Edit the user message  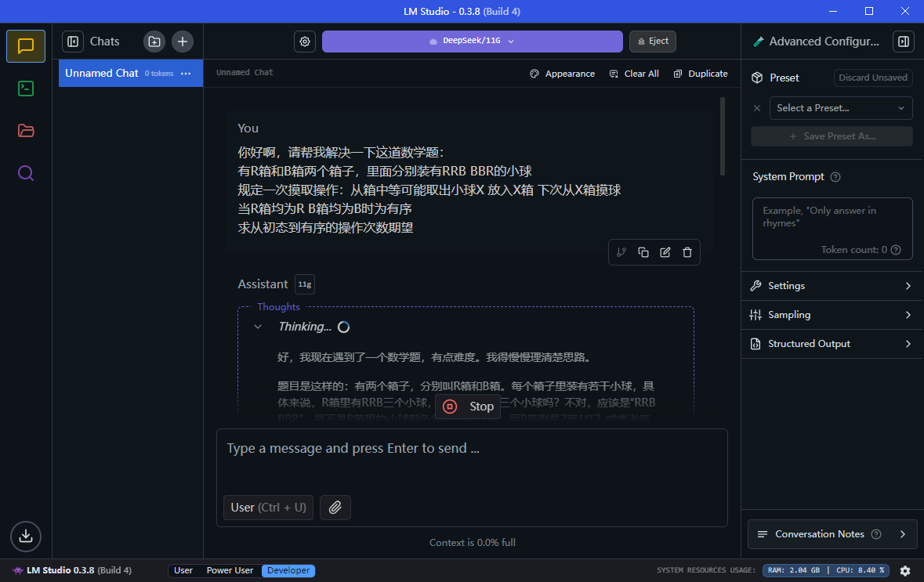coord(665,252)
